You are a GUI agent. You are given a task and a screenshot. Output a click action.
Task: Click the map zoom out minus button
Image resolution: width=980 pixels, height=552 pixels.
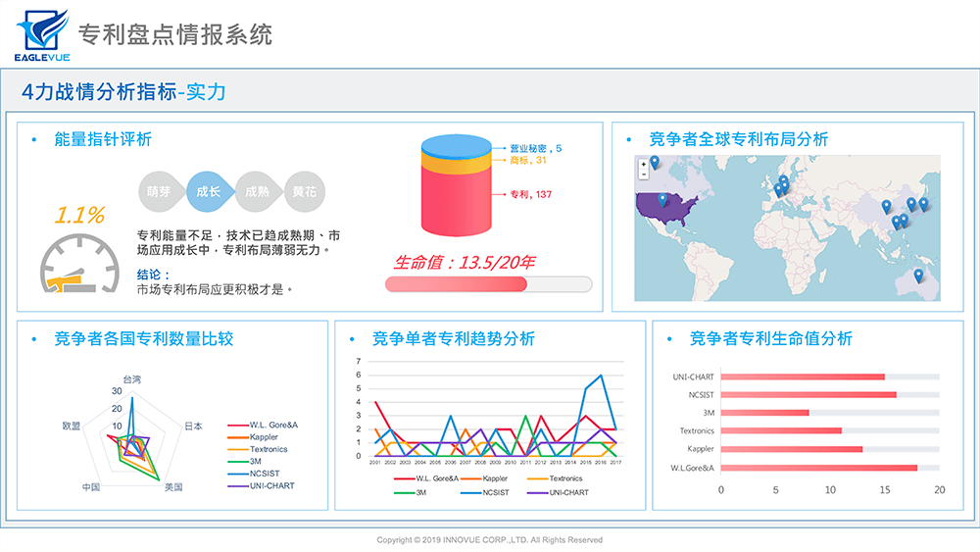(643, 174)
